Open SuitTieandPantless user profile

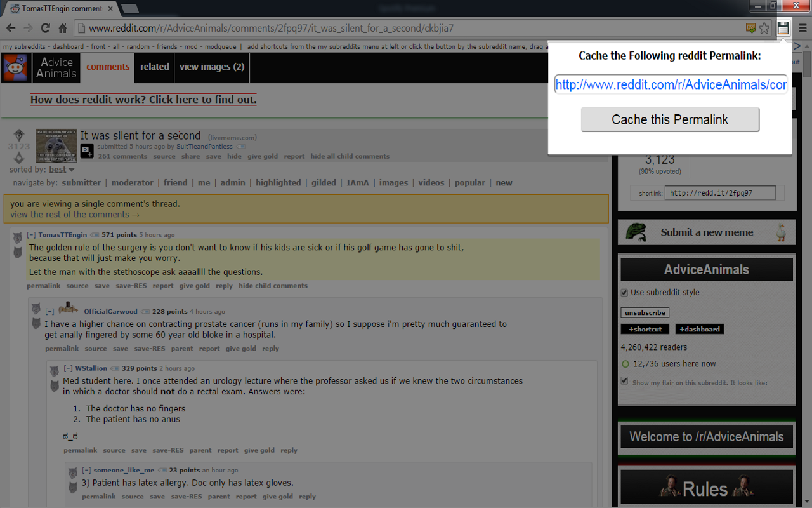pyautogui.click(x=204, y=147)
